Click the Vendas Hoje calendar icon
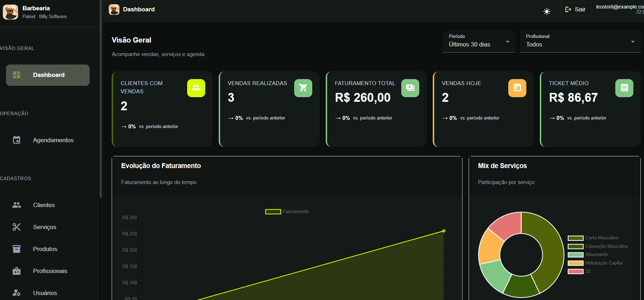644x300 pixels. click(x=517, y=88)
